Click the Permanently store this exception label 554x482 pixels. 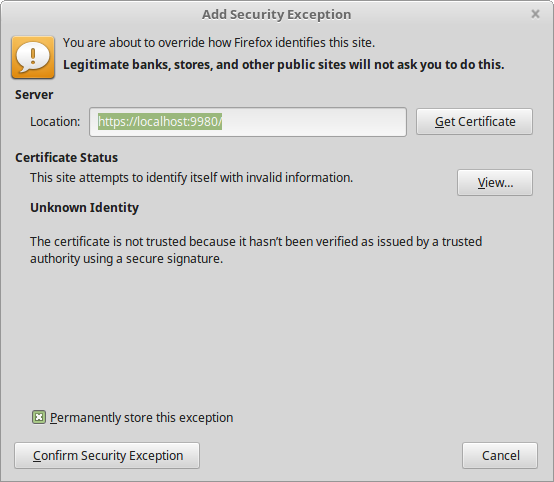141,418
